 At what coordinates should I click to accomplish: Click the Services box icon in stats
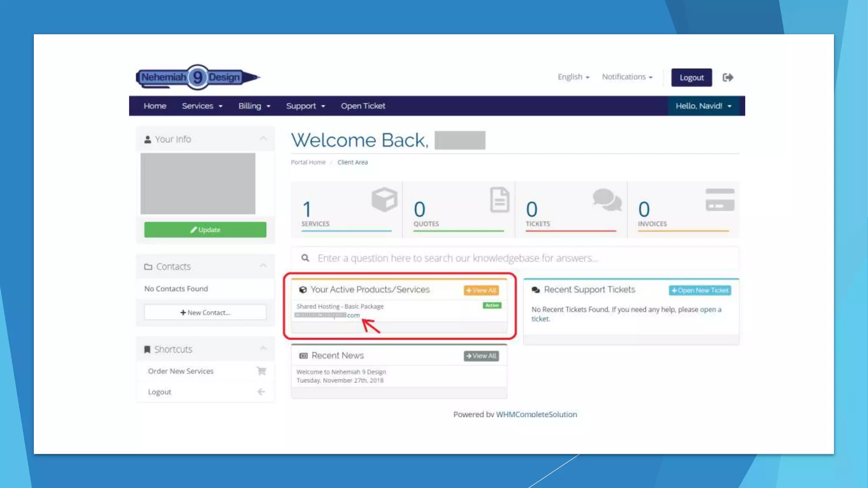pos(384,199)
